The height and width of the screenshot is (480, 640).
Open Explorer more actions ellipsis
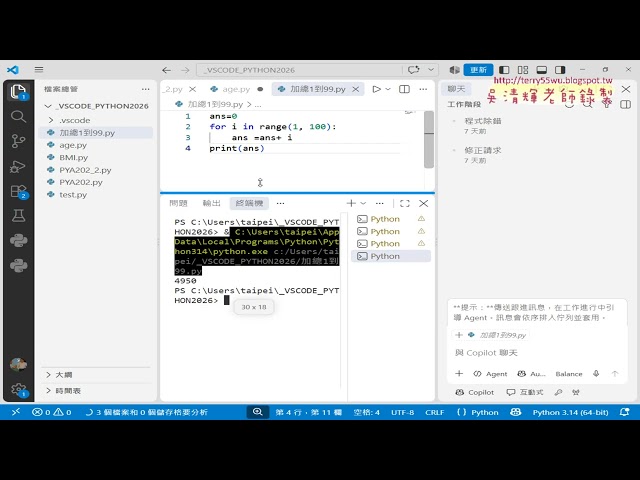(145, 89)
